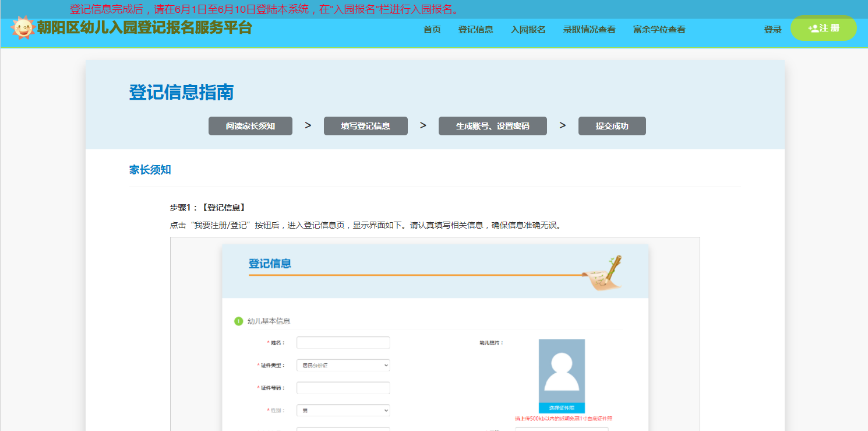
Task: Click the 生成账号、设置密码 step button
Action: tap(492, 126)
